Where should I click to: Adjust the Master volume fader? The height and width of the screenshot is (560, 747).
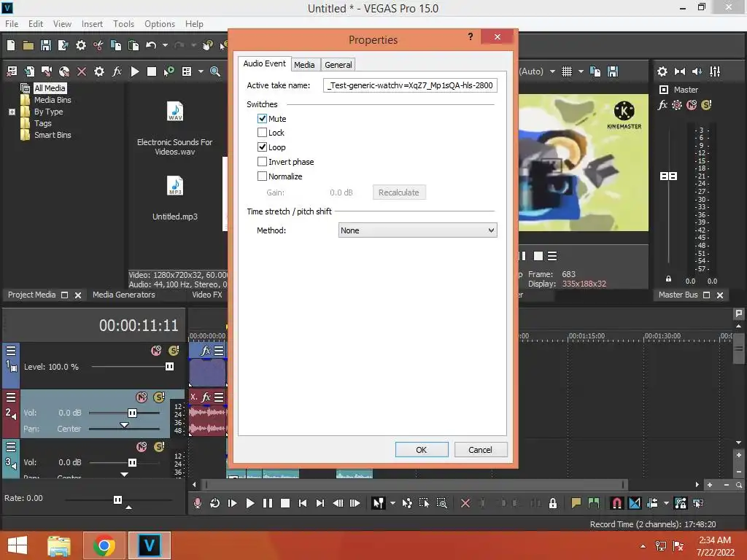click(668, 176)
